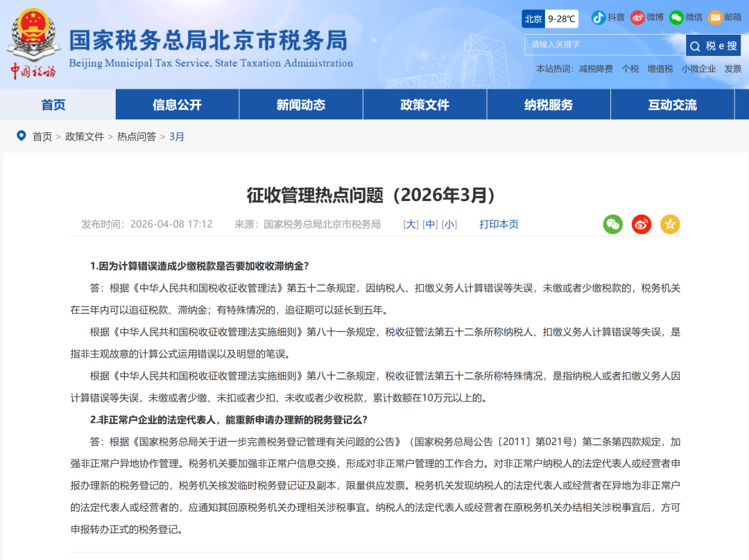Set font size to small [小]
This screenshot has height=560, width=749.
point(449,224)
